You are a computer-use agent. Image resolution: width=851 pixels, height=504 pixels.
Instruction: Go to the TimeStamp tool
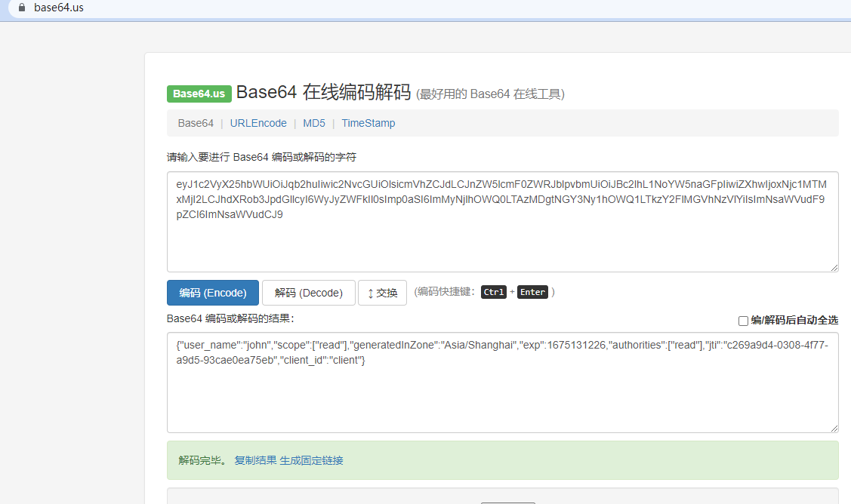click(368, 123)
